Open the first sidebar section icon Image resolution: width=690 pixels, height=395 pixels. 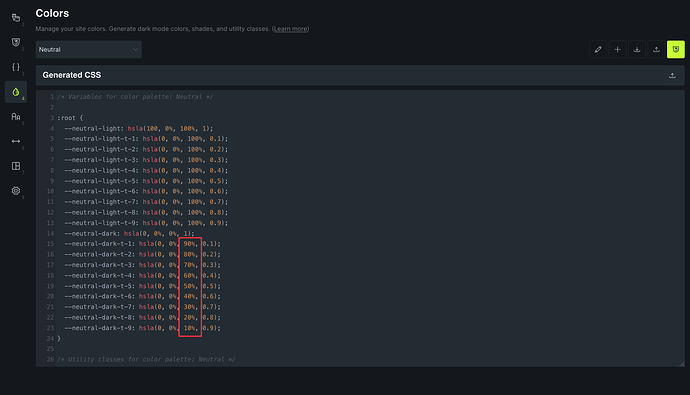pyautogui.click(x=16, y=18)
